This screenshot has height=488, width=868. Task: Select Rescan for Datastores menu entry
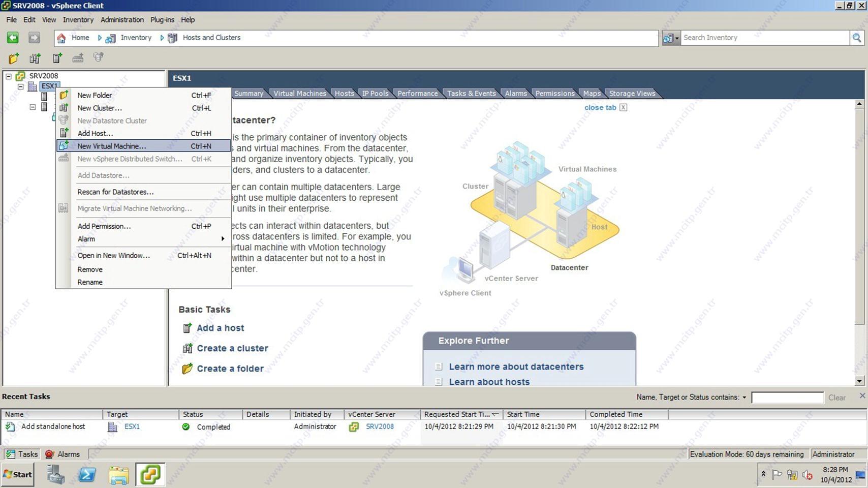click(x=144, y=192)
